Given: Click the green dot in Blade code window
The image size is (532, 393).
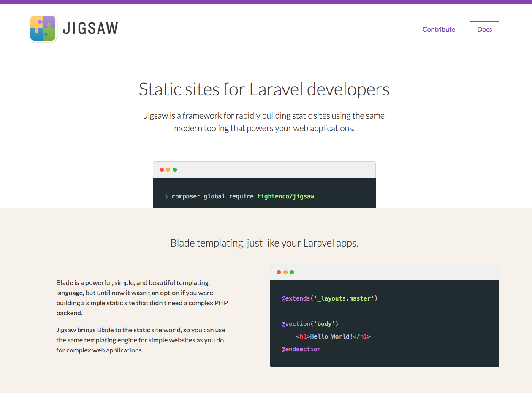Looking at the screenshot, I should 292,272.
